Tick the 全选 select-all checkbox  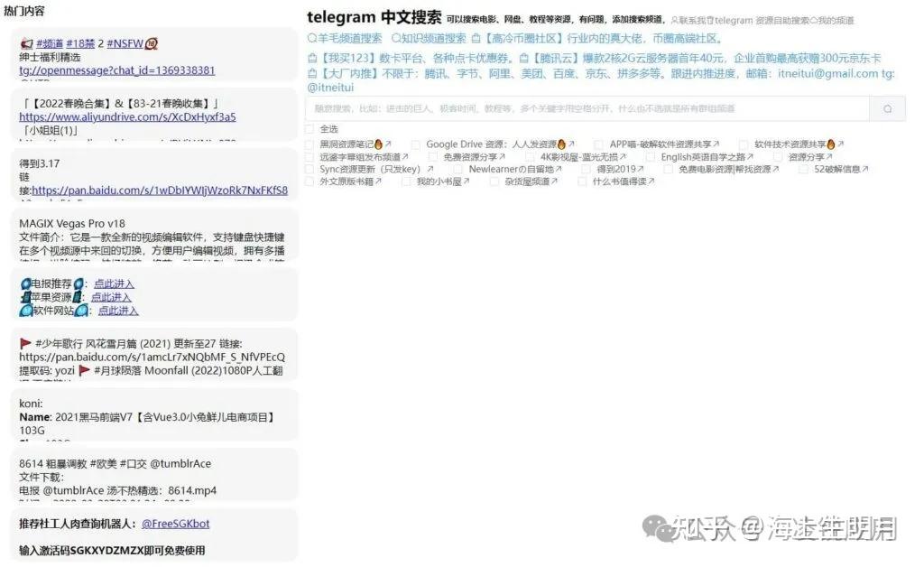pos(310,128)
